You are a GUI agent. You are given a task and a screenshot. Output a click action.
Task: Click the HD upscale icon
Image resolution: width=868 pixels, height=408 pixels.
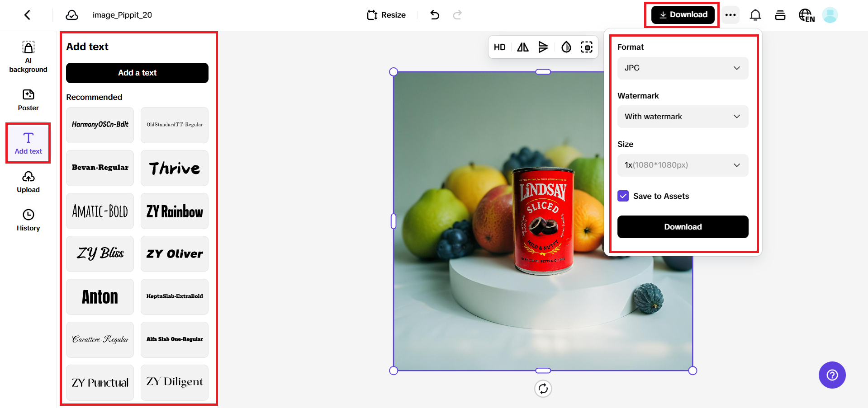[x=500, y=47]
